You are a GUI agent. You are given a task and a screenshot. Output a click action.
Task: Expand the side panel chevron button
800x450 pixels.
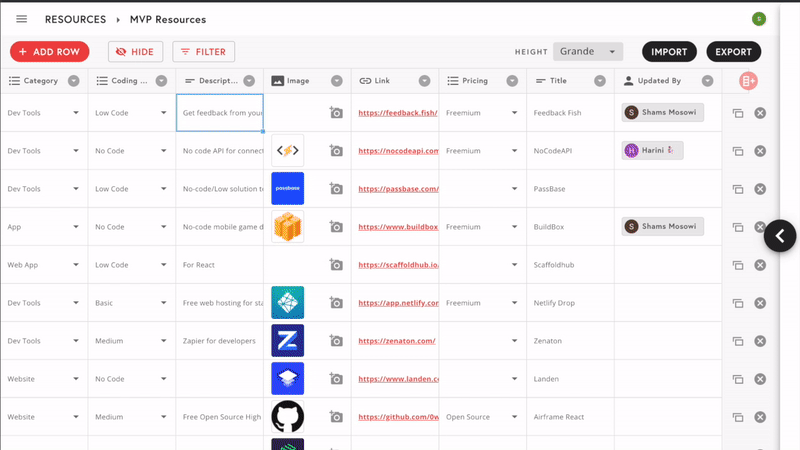780,236
